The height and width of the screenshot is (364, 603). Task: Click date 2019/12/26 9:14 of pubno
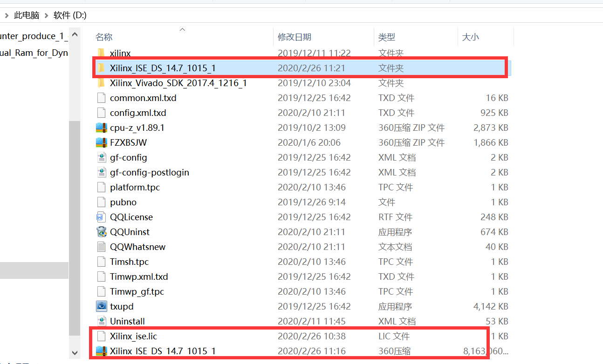click(x=311, y=202)
